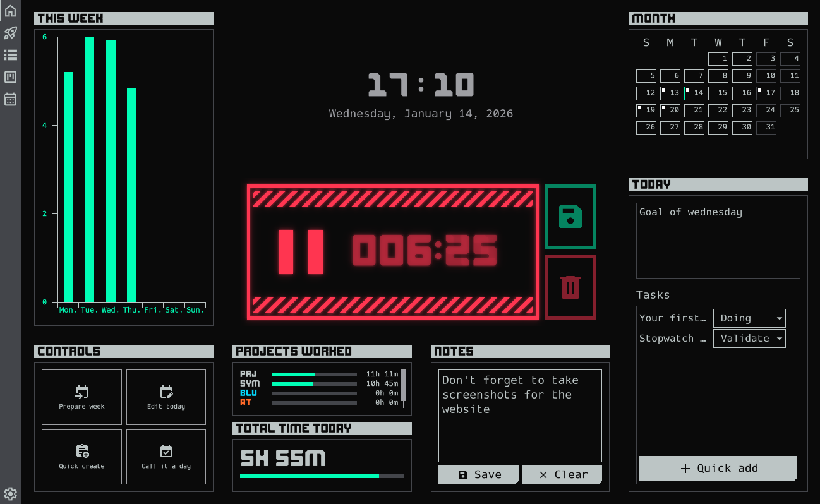Click Quick create control

81,457
